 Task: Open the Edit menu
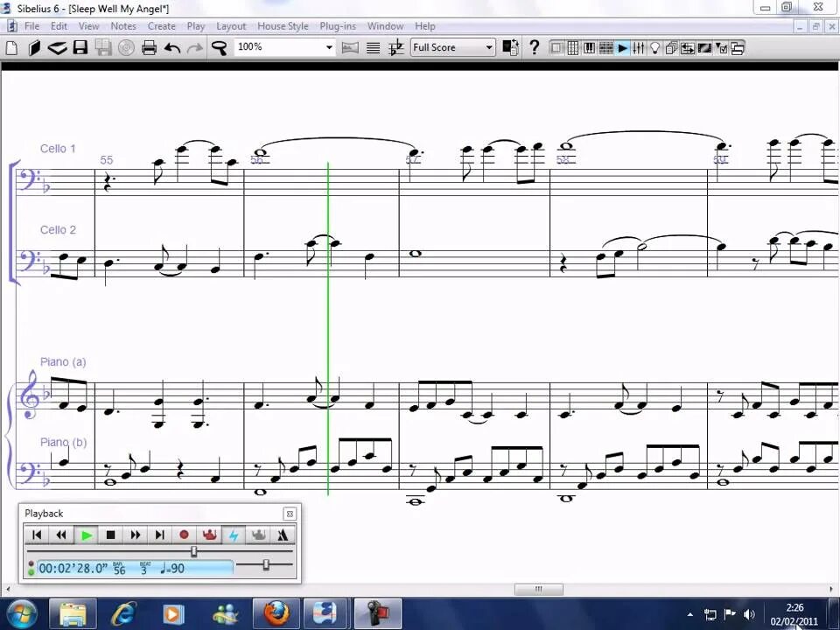click(59, 26)
